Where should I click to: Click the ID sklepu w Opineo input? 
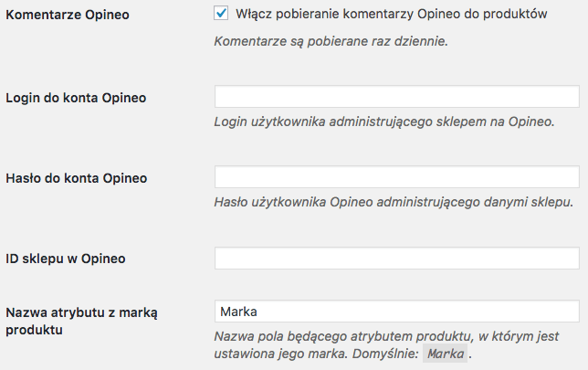pos(396,259)
